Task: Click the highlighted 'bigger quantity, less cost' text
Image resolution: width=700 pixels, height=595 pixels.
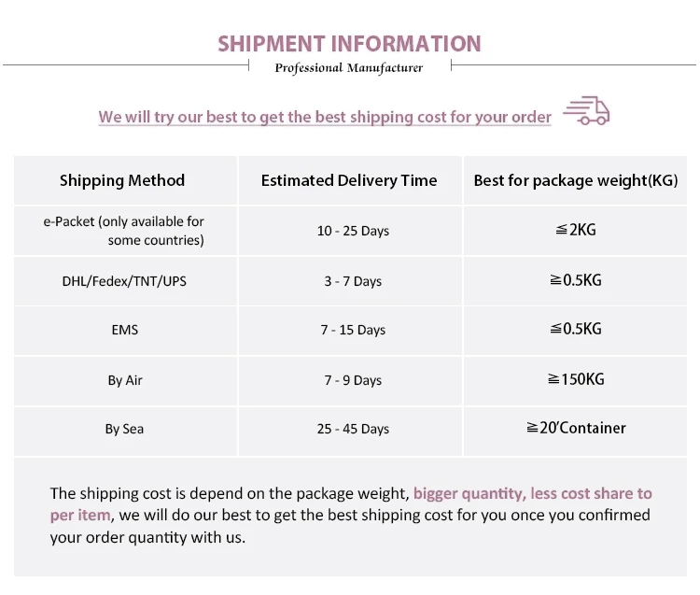Action: [x=532, y=493]
